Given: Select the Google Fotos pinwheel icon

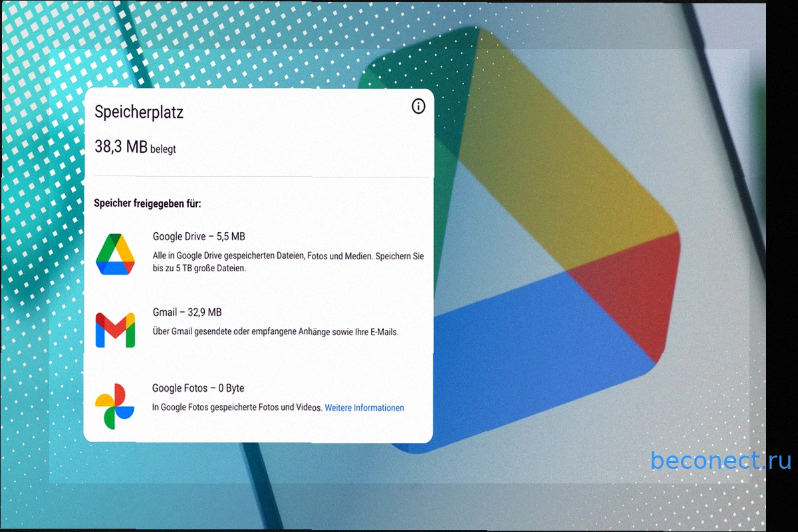Looking at the screenshot, I should (x=114, y=406).
